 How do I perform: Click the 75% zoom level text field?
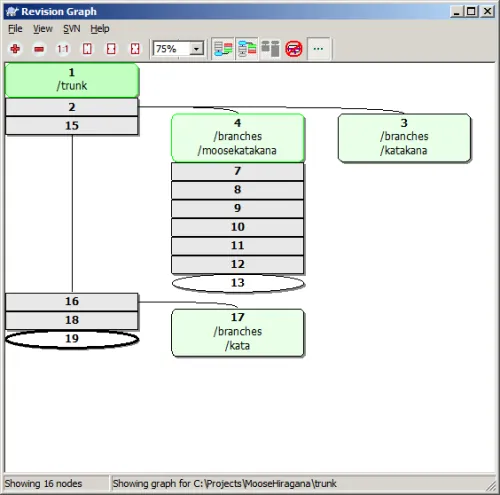[171, 49]
